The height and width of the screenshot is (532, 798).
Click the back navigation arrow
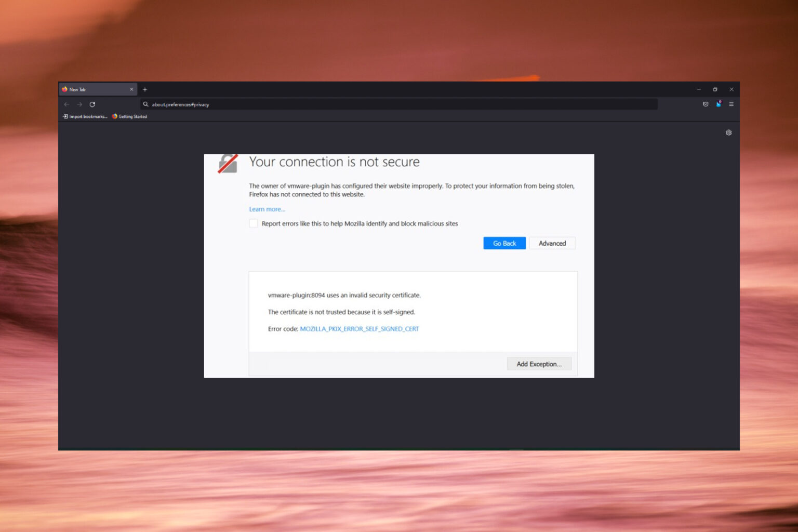(x=66, y=104)
